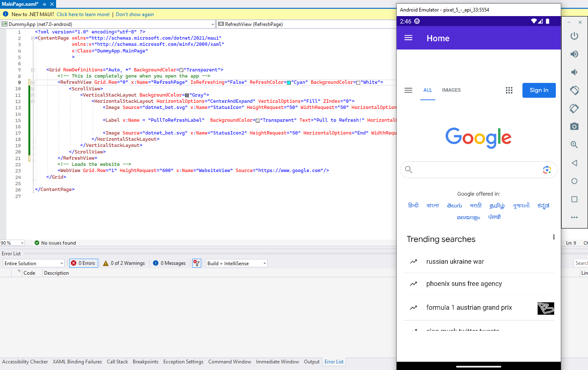Select the IMAGES tab in Google search
Image resolution: width=588 pixels, height=370 pixels.
[x=451, y=90]
